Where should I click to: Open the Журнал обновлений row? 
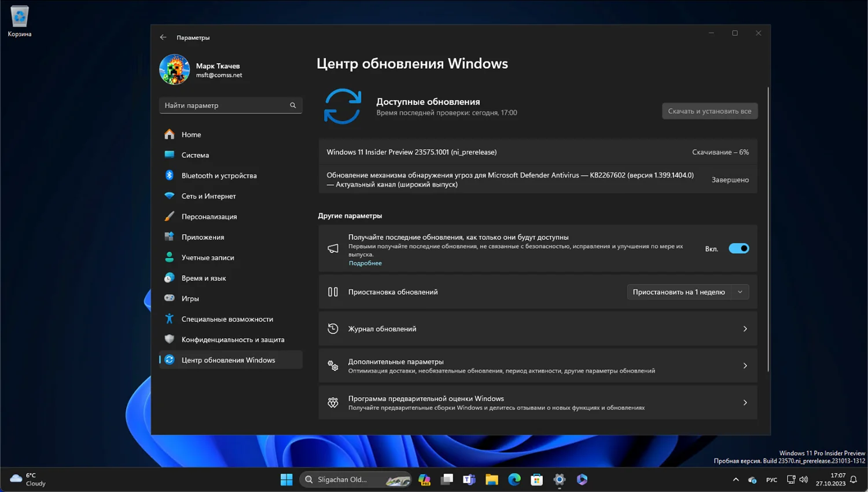coord(538,329)
